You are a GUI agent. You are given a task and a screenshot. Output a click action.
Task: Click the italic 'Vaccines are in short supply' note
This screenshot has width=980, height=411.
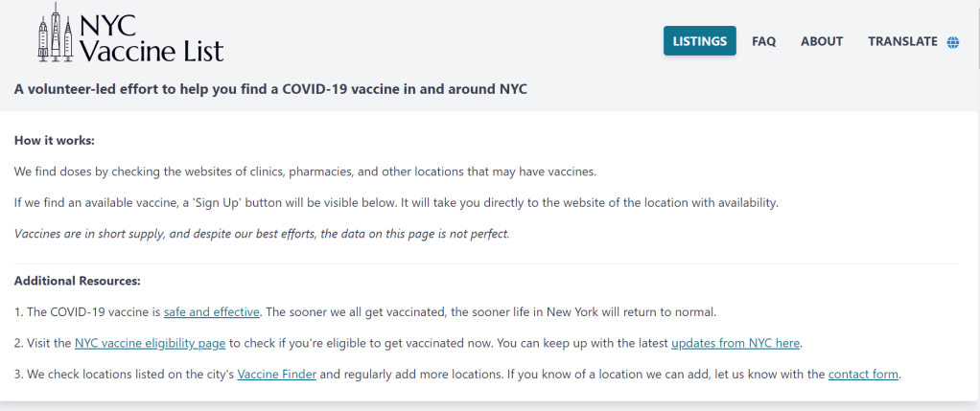point(262,234)
